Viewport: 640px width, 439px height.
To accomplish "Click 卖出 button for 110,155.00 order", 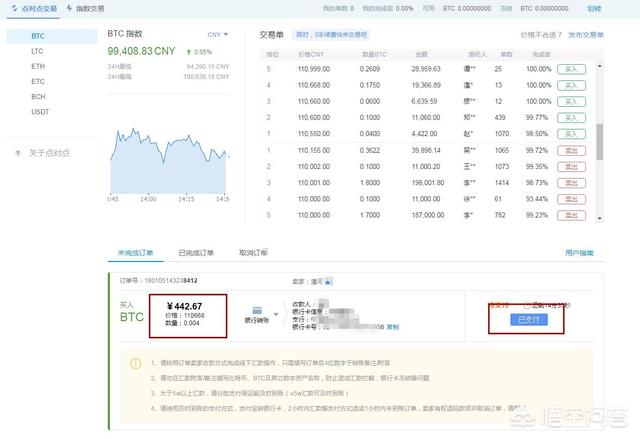I will click(x=570, y=150).
